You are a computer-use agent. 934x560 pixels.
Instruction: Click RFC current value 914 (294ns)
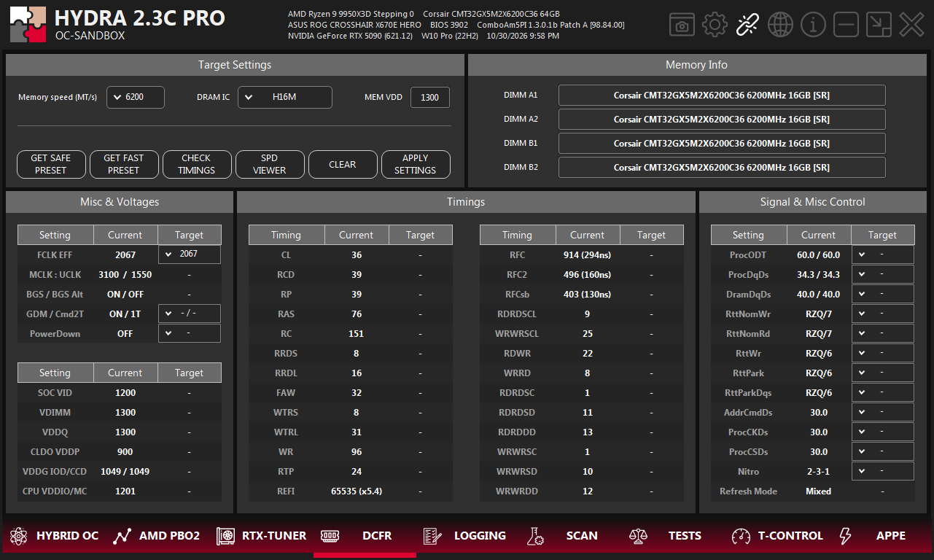pos(587,254)
